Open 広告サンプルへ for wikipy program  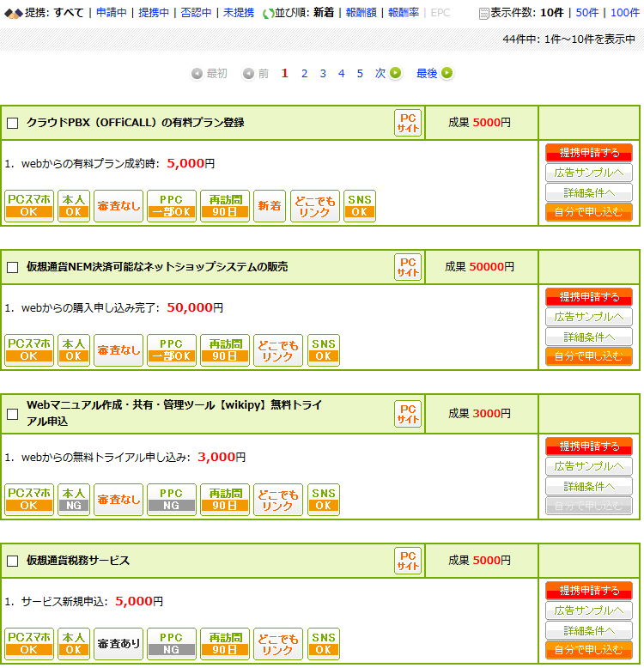(589, 466)
